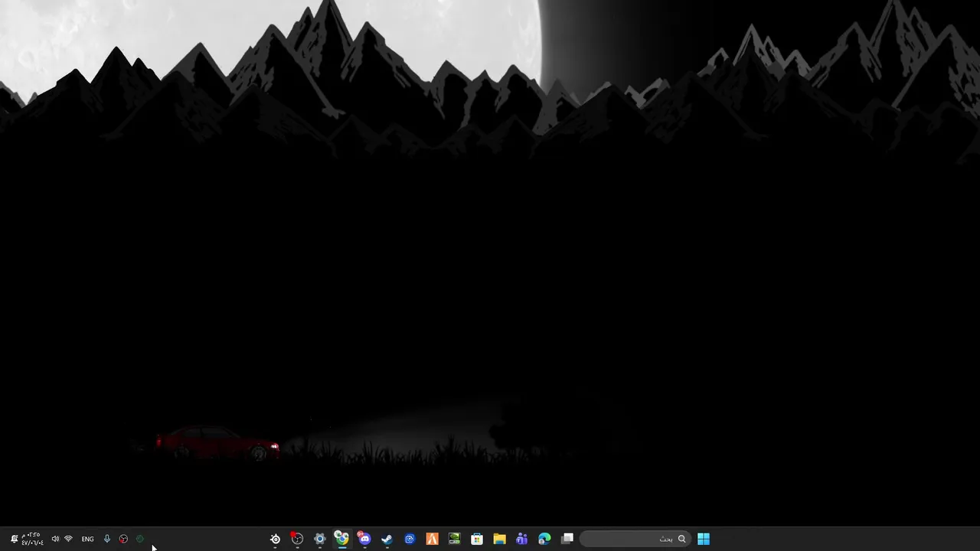Open Microsoft Store from the taskbar
Viewport: 980px width, 551px height.
pos(477,539)
